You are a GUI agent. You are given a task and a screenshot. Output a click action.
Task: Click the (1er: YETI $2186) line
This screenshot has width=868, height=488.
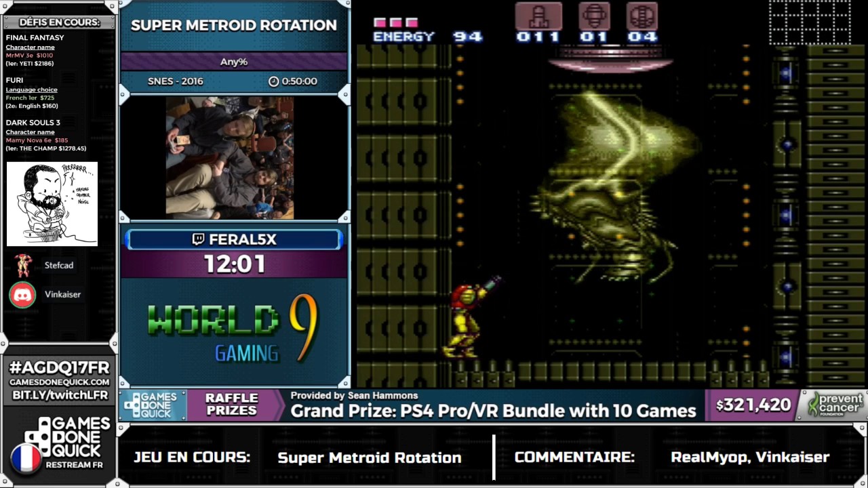click(30, 64)
